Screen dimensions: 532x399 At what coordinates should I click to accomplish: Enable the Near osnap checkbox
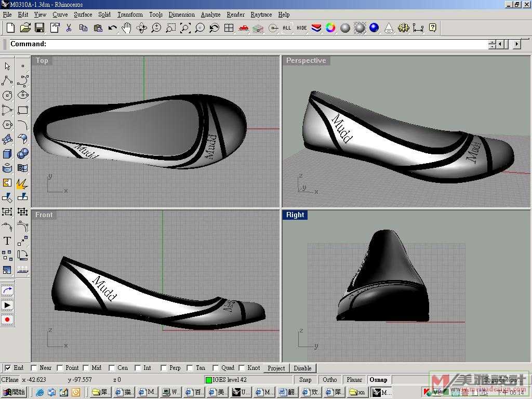34,368
